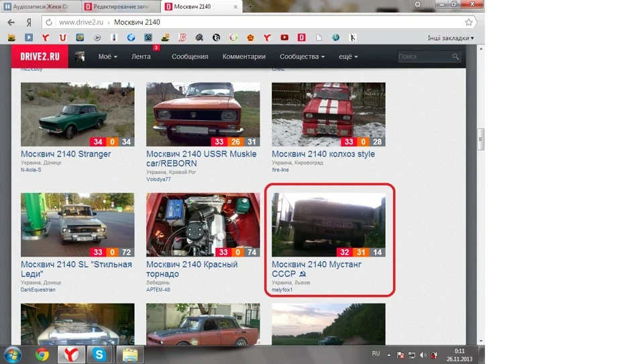Click the page scrollbar thumb

coord(481,140)
